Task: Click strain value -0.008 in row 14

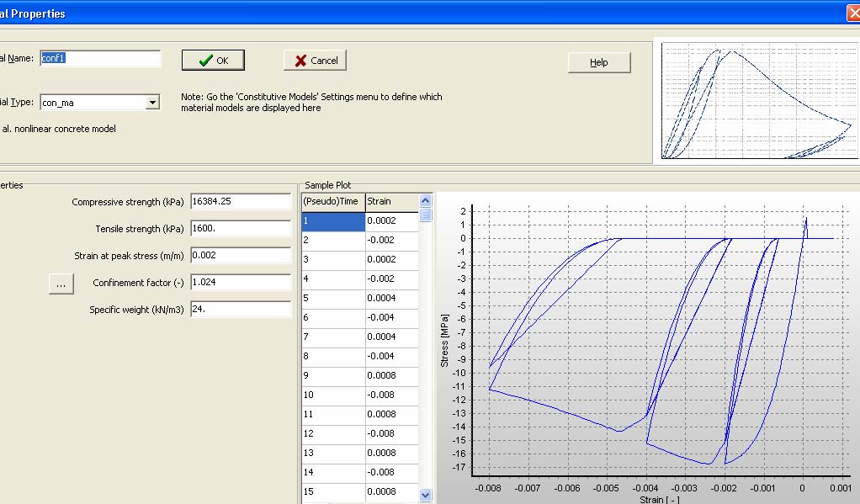Action: pyautogui.click(x=391, y=472)
